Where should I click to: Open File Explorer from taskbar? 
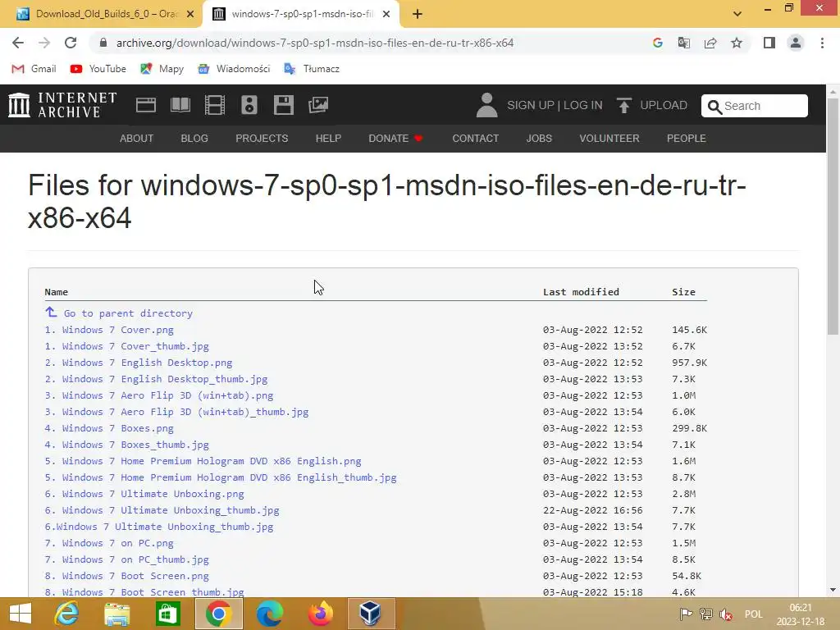(116, 614)
